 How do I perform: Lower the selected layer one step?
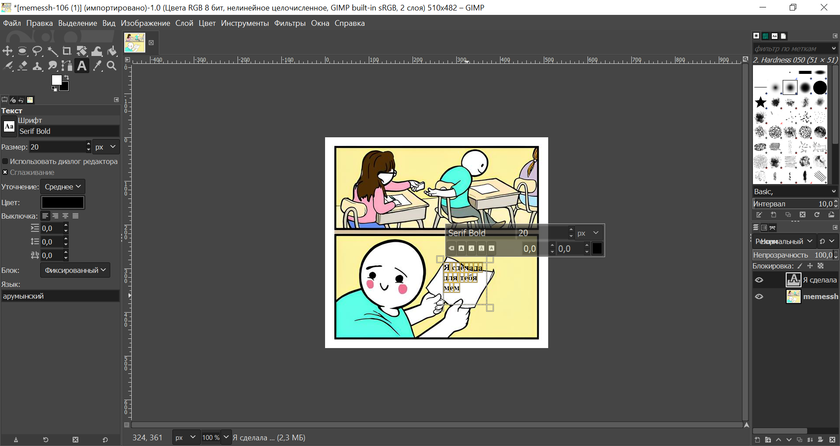click(x=789, y=440)
